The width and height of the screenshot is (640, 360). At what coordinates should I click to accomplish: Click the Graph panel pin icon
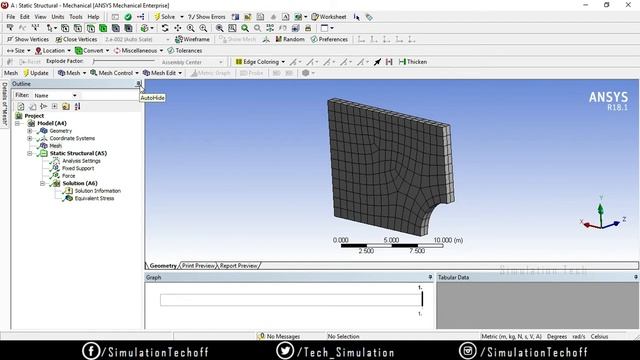pyautogui.click(x=430, y=277)
